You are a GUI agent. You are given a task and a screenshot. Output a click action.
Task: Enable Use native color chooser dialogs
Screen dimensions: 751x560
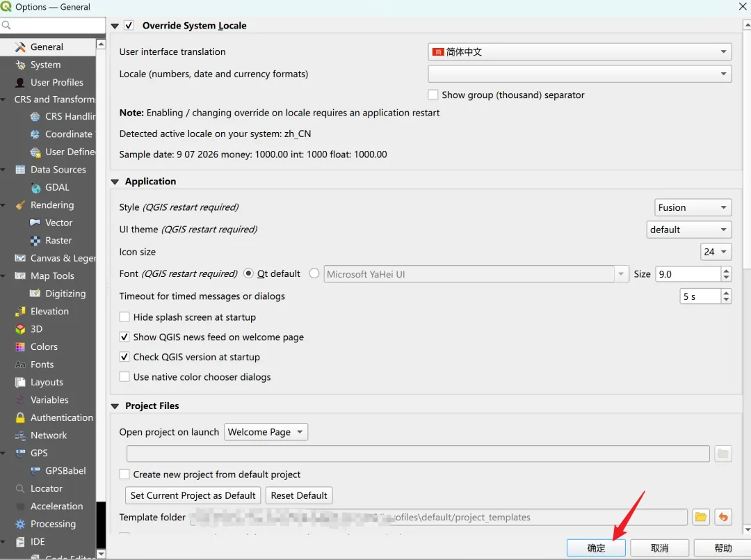tap(124, 377)
